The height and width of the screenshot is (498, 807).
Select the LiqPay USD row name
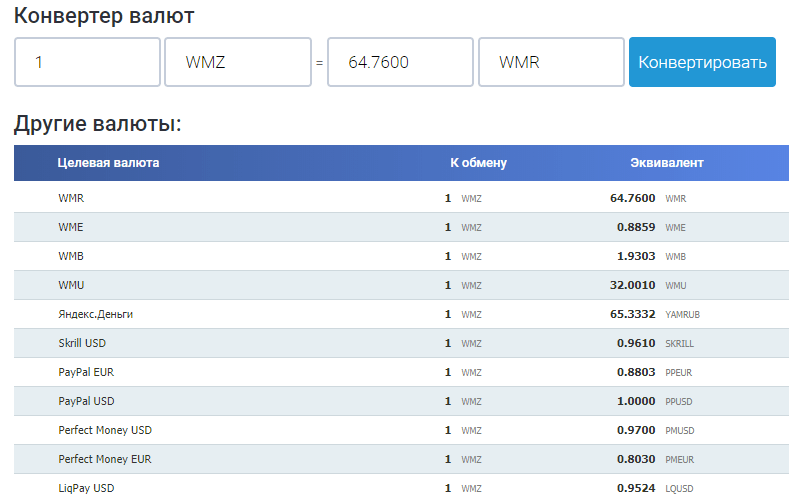tap(86, 488)
